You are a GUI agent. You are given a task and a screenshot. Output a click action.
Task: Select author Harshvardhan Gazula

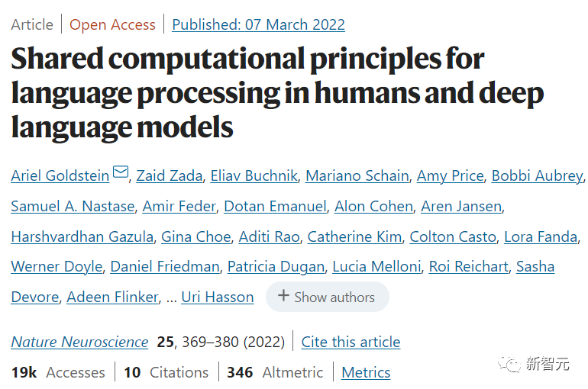(x=82, y=236)
